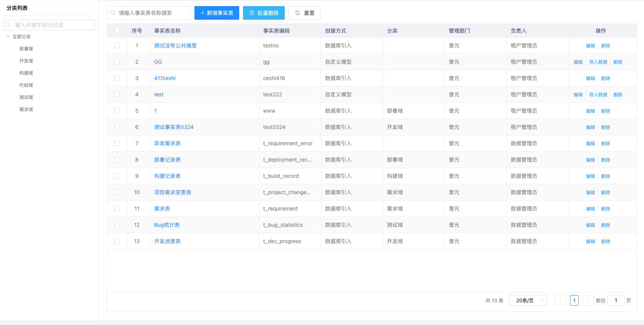Click the page number jump input field
The height and width of the screenshot is (325, 644).
tap(616, 300)
